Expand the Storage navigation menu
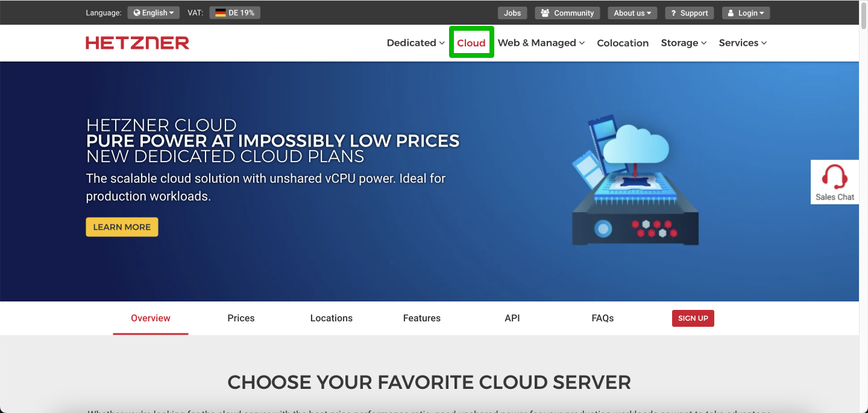This screenshot has height=413, width=868. pos(684,43)
